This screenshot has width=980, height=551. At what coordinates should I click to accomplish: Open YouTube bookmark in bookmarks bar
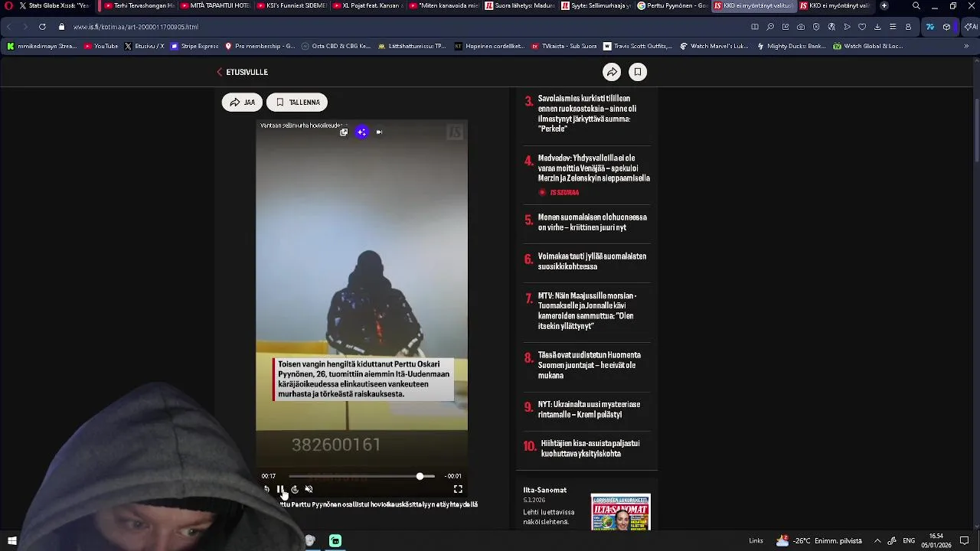tap(101, 46)
